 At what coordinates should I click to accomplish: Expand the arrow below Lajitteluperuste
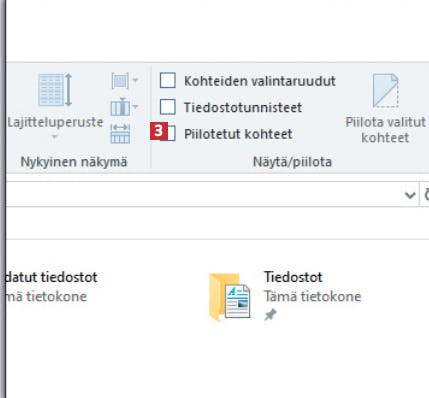[55, 136]
